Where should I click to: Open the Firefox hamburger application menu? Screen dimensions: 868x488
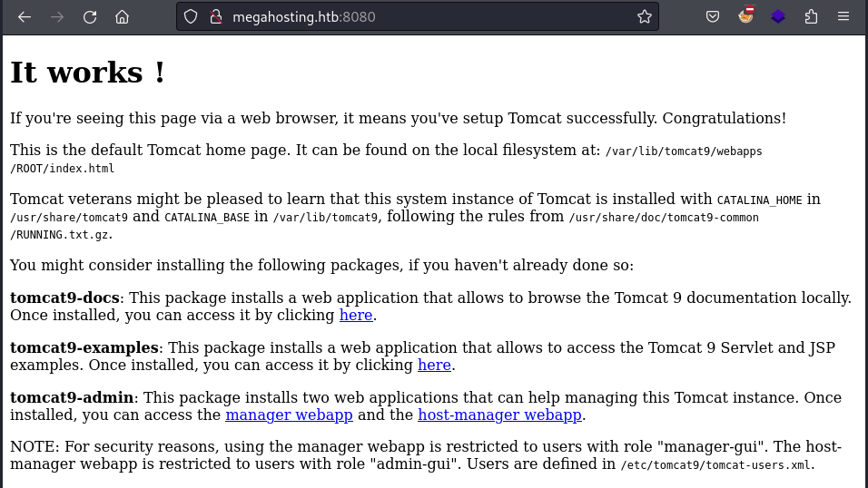click(x=843, y=16)
